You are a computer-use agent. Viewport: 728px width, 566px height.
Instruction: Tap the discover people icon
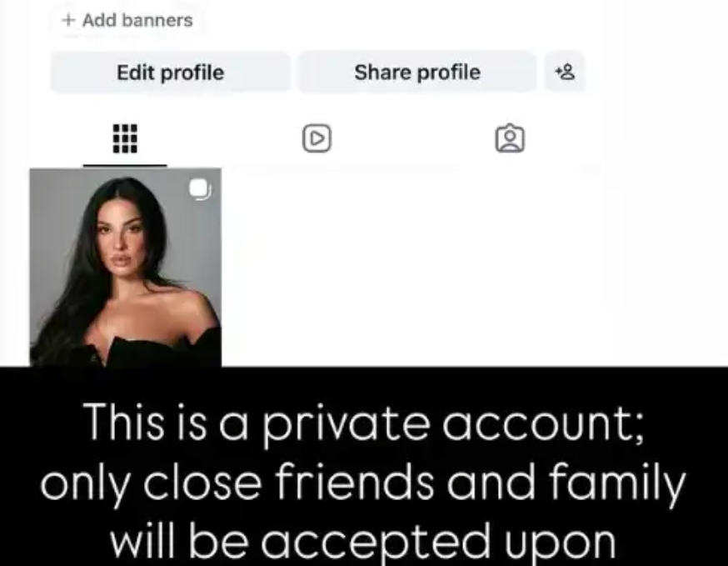(565, 72)
